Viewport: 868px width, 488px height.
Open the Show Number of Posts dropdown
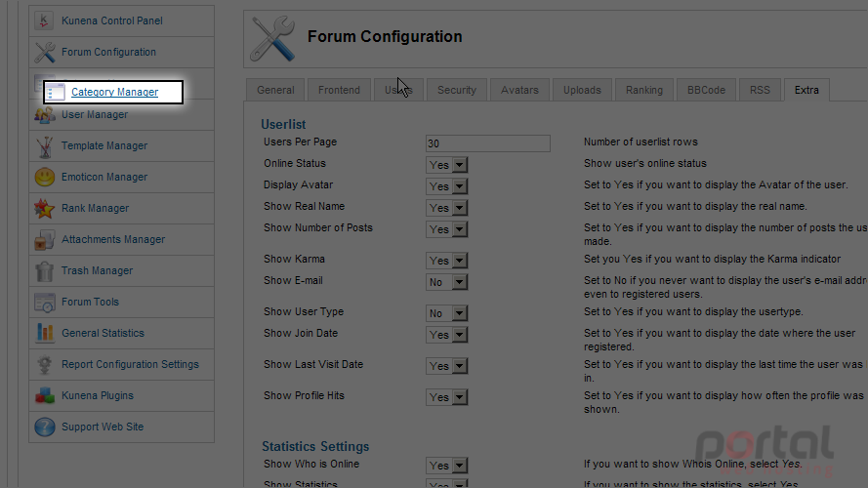coord(447,229)
